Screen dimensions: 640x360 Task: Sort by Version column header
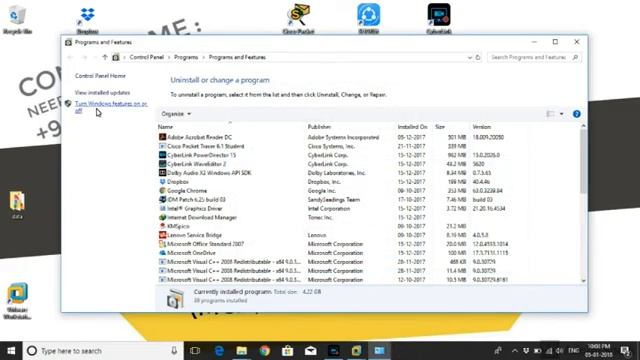pos(482,127)
